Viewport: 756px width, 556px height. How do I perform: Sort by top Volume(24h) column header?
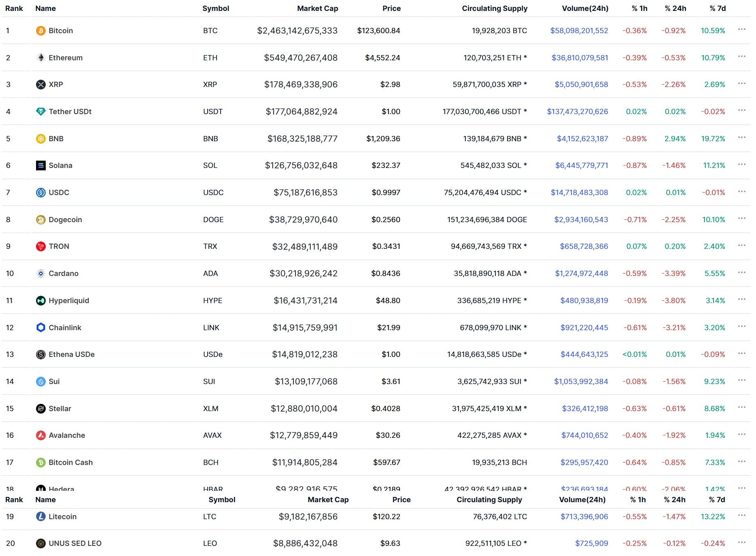585,8
